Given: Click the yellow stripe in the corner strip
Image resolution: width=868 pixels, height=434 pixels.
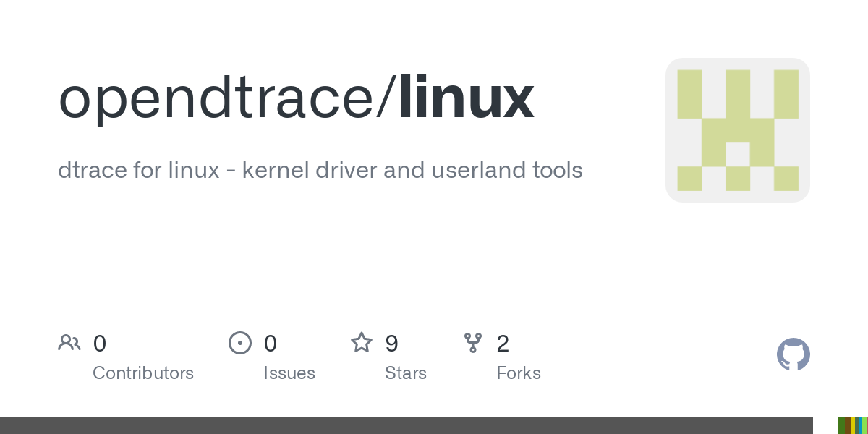Looking at the screenshot, I should tap(853, 425).
